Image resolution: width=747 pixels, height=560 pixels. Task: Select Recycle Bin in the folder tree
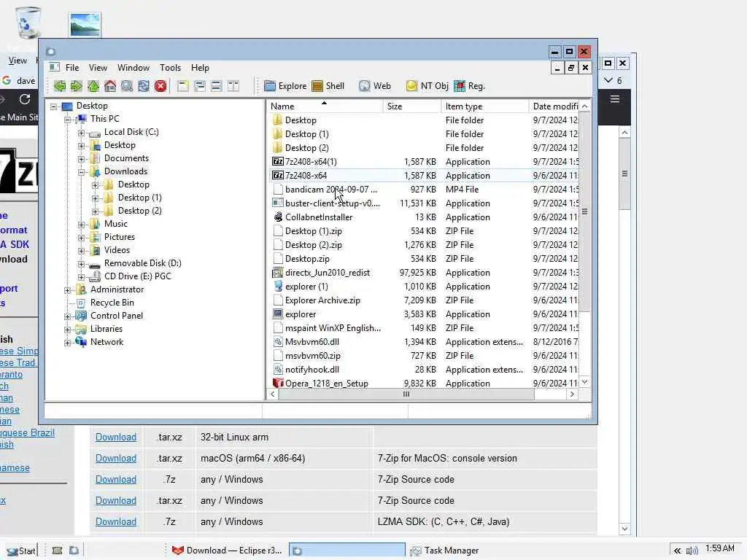pos(112,303)
